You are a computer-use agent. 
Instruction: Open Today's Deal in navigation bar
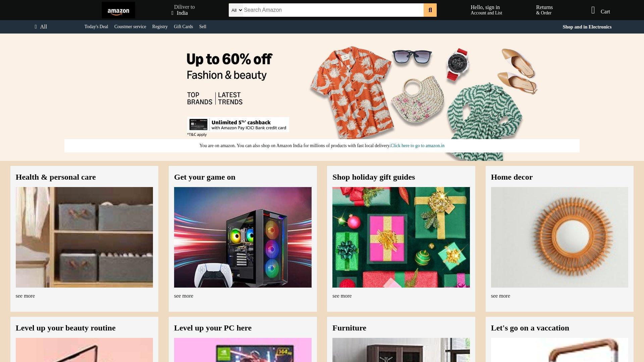tap(96, 27)
